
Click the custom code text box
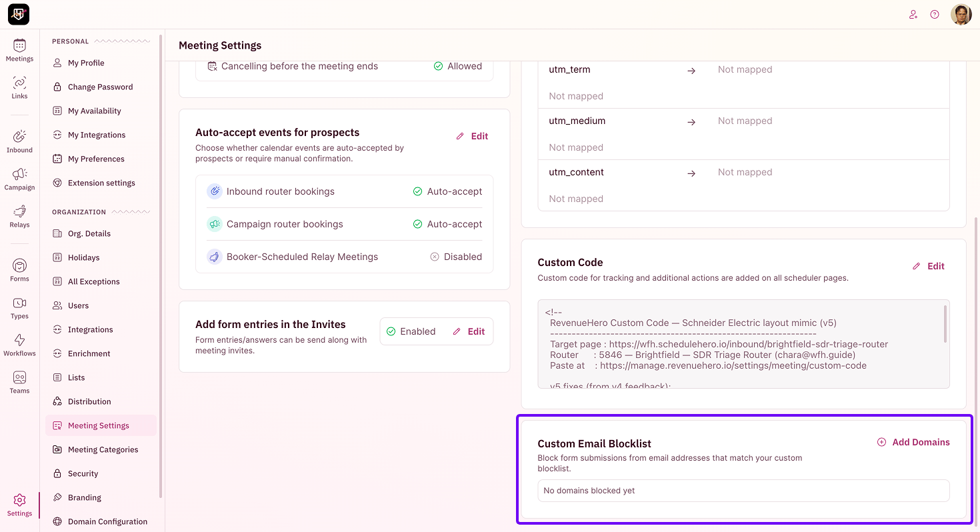coord(743,344)
